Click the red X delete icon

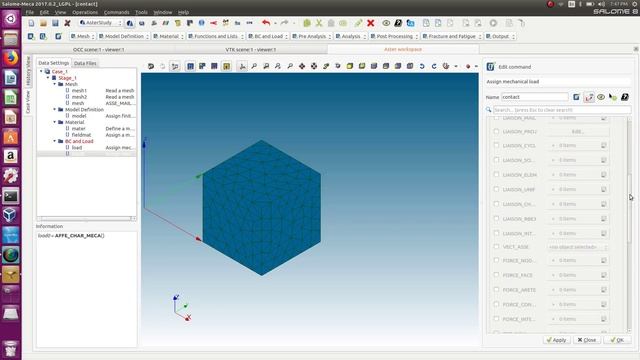[371, 23]
